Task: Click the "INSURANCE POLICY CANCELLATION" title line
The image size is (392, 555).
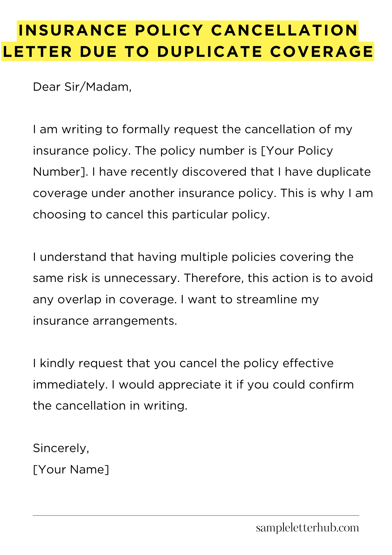Action: pos(188,30)
